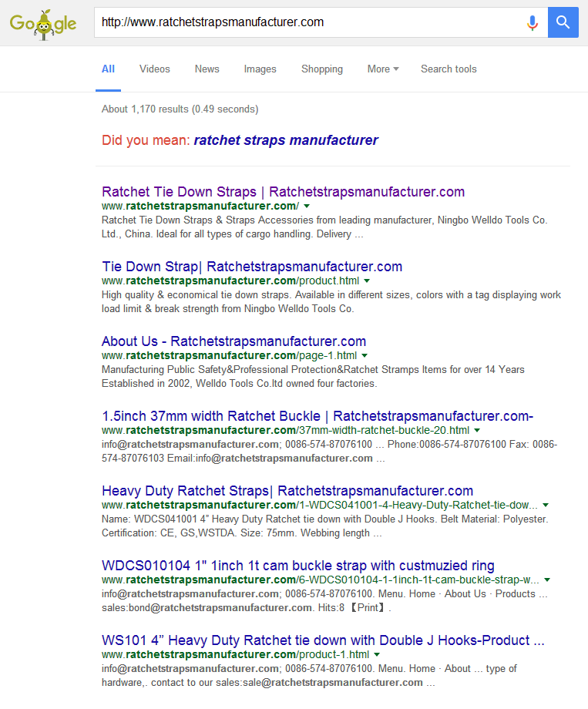
Task: Open 'Ratchet Tie Down Straps' result
Action: point(283,192)
